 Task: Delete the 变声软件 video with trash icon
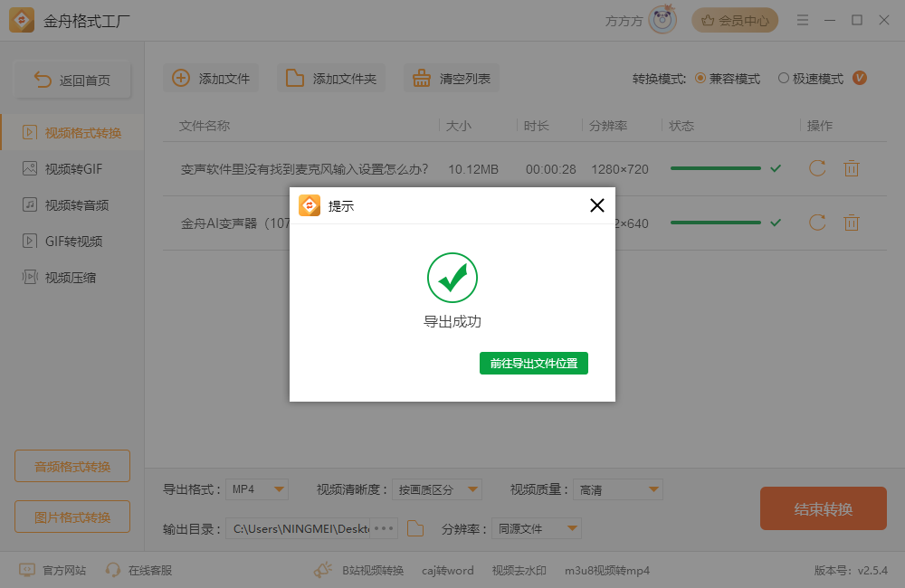[852, 169]
